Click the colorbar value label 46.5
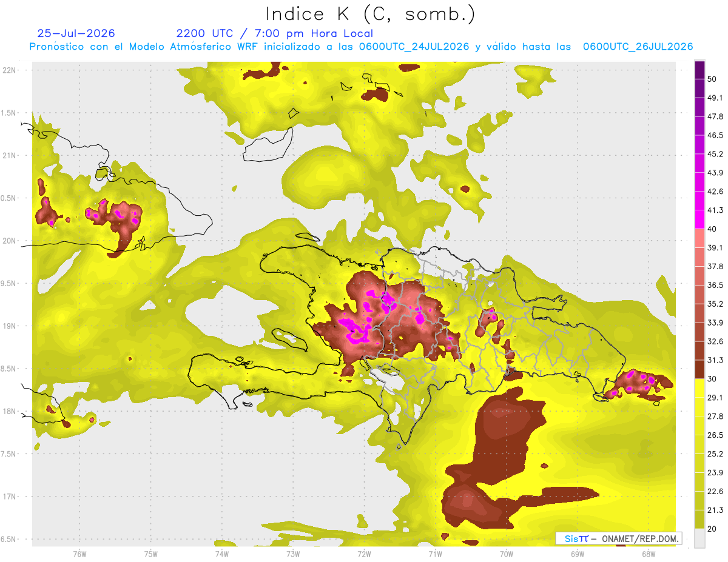 pyautogui.click(x=715, y=135)
